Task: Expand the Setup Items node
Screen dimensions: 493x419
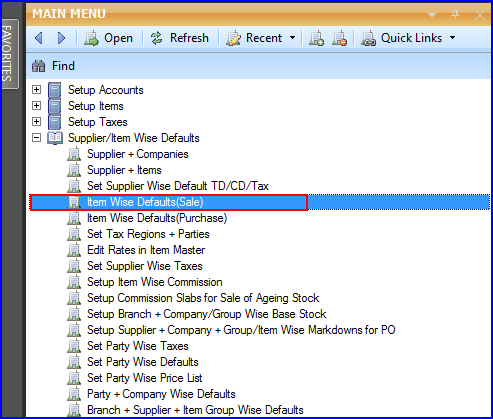Action: (x=36, y=106)
